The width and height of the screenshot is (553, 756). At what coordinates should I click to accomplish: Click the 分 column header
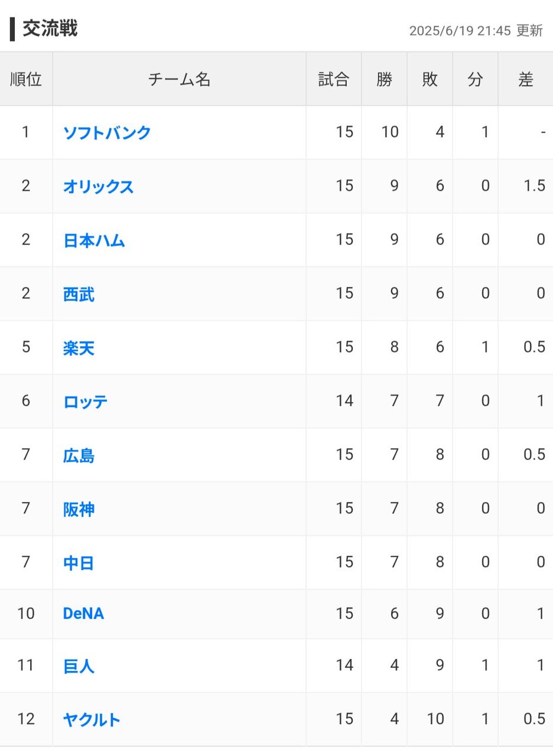pos(475,79)
